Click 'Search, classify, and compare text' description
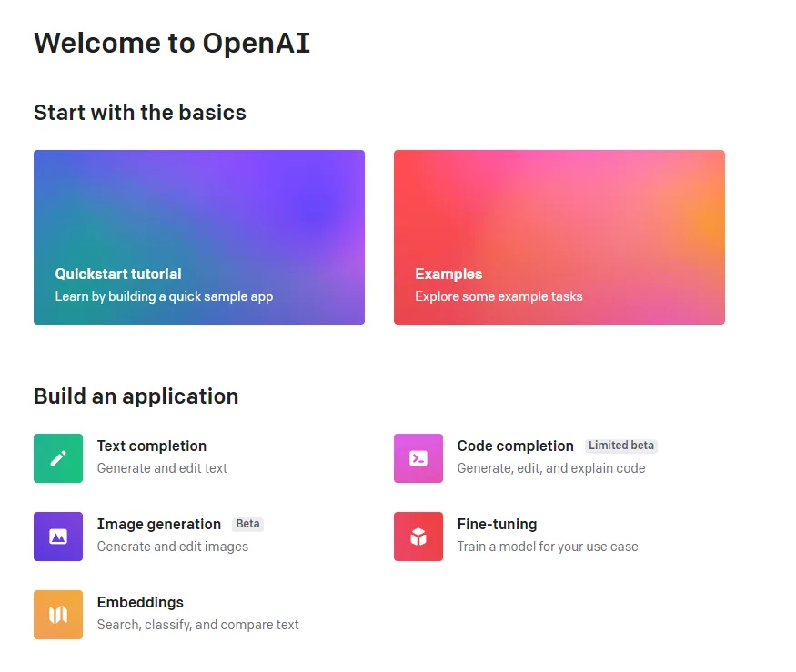This screenshot has width=796, height=672. pos(198,625)
